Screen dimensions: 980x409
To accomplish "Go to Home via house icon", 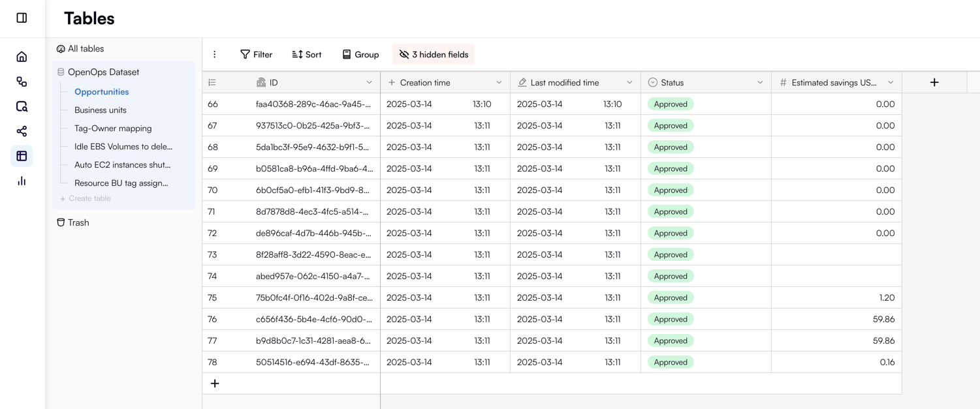I will (22, 57).
